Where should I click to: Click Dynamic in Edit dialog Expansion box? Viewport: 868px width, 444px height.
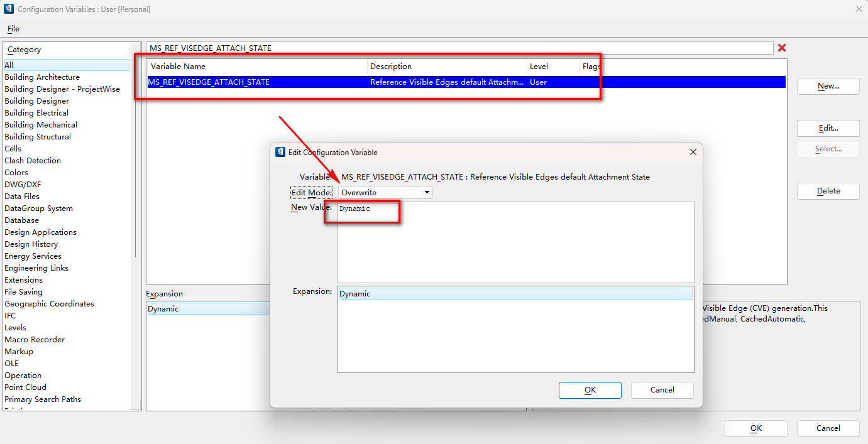click(515, 294)
